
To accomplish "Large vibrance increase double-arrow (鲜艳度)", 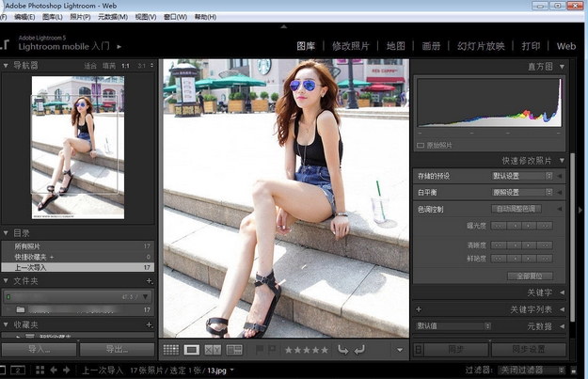I will click(x=545, y=259).
